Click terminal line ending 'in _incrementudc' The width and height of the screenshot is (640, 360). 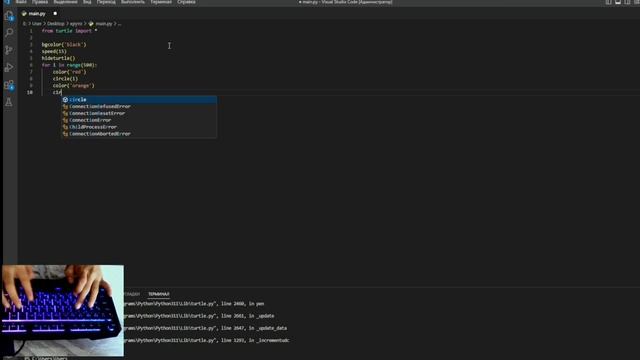[207, 340]
